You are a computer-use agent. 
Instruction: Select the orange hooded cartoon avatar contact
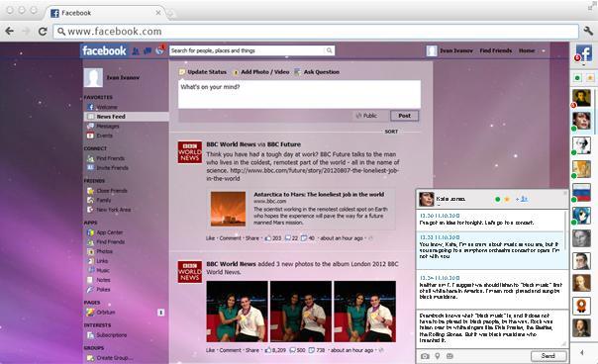[x=581, y=306]
